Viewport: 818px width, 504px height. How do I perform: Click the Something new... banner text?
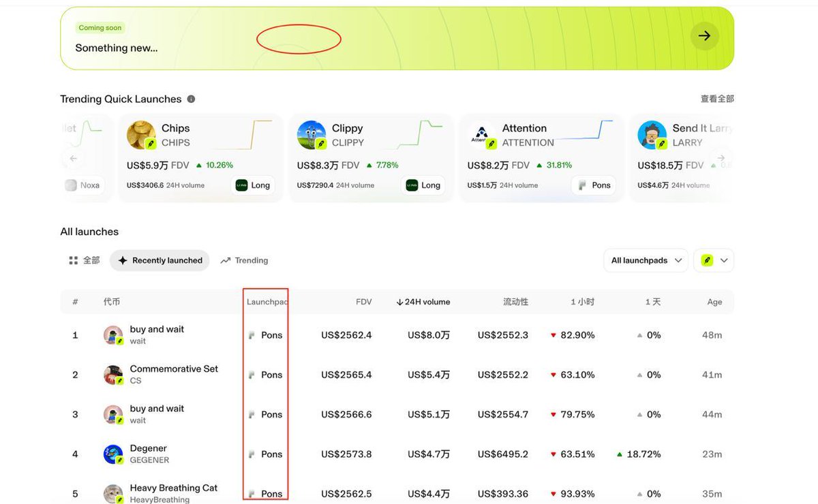tap(117, 48)
